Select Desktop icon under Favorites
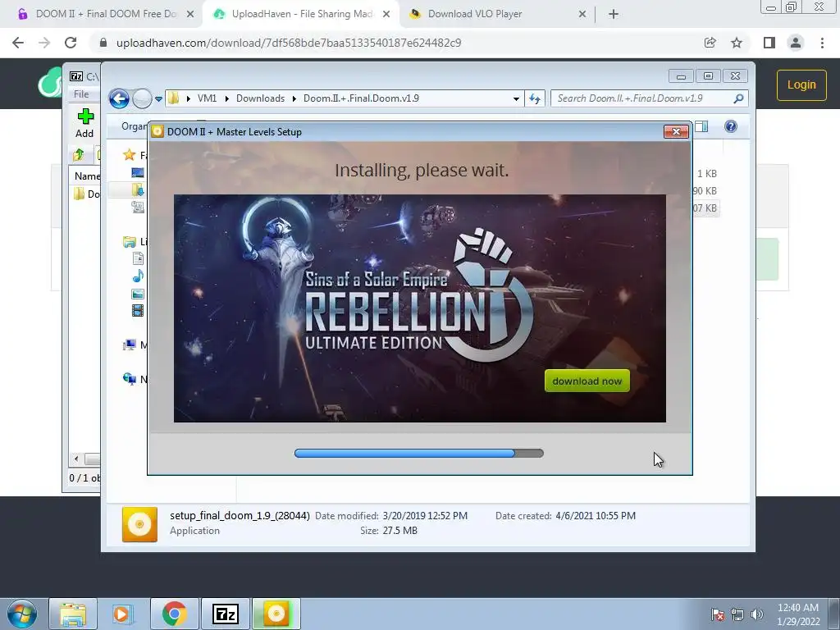 [x=138, y=172]
